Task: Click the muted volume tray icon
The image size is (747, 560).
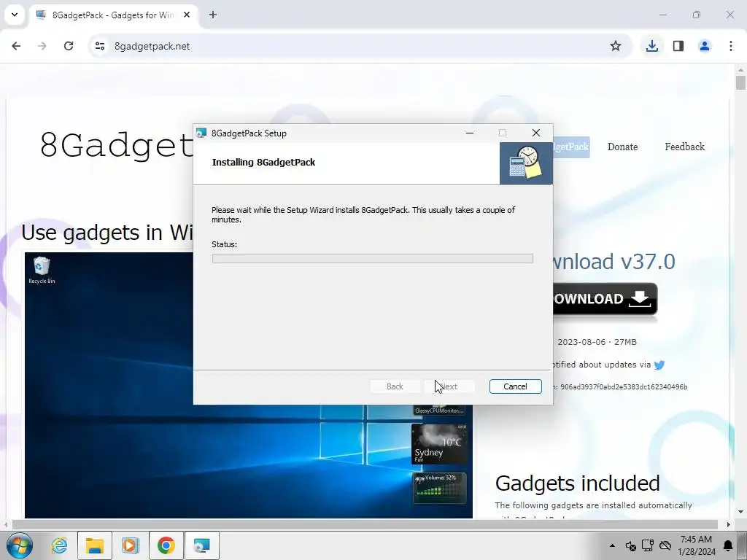Action: [x=631, y=545]
